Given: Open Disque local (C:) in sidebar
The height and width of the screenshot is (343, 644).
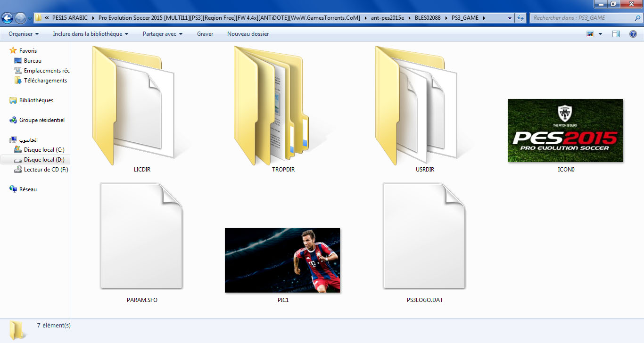Looking at the screenshot, I should tap(44, 150).
